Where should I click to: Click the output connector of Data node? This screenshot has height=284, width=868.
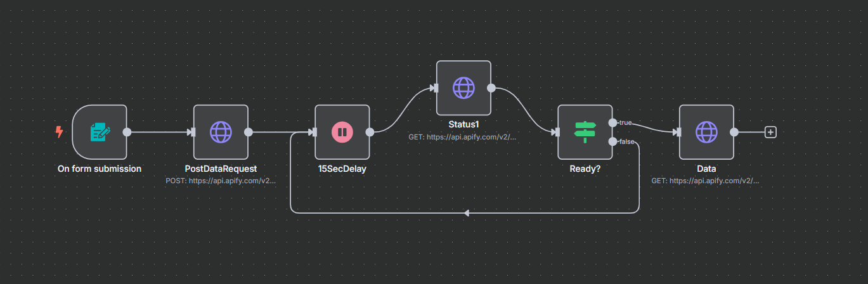point(734,132)
